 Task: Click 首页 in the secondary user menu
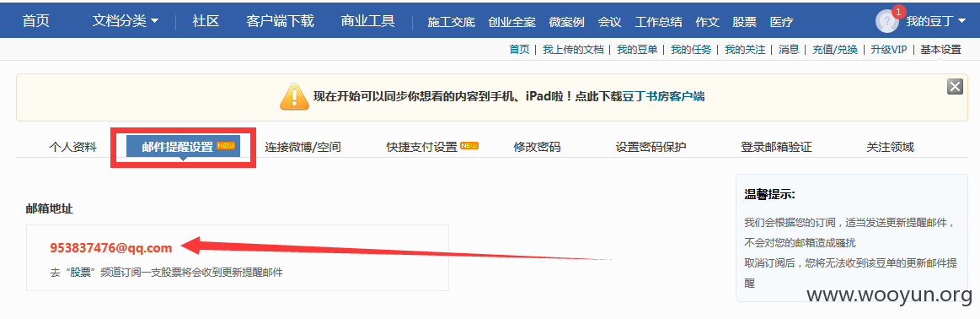click(519, 50)
